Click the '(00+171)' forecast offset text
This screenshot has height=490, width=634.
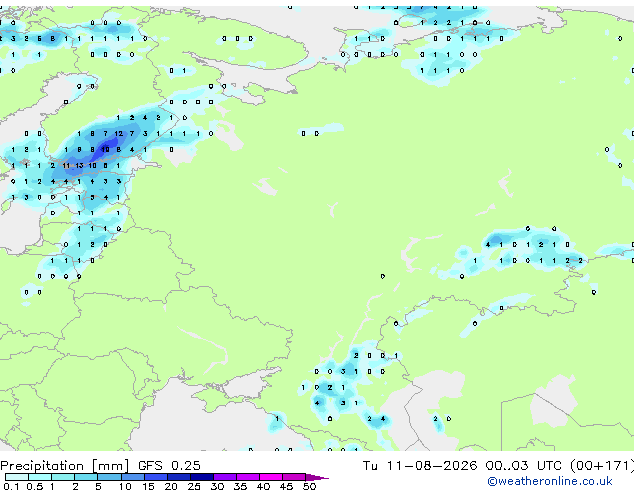[x=602, y=466]
